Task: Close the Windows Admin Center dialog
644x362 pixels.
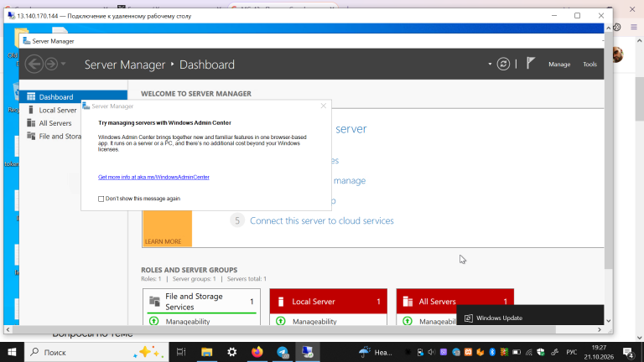Action: coord(323,106)
